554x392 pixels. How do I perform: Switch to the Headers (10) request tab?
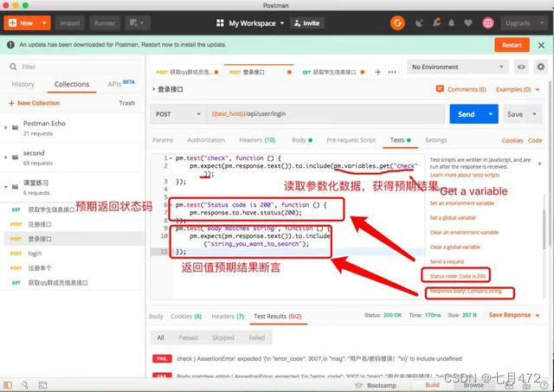pyautogui.click(x=257, y=140)
